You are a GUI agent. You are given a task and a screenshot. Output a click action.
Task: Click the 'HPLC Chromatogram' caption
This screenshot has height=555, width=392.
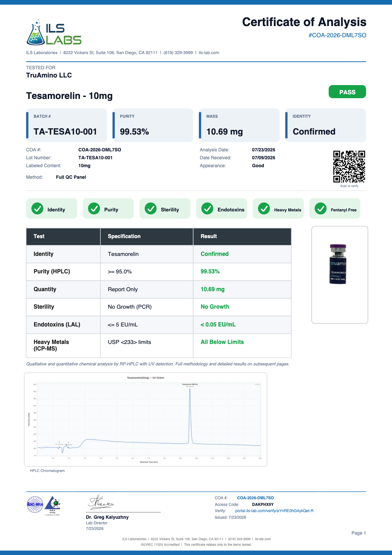(x=47, y=471)
